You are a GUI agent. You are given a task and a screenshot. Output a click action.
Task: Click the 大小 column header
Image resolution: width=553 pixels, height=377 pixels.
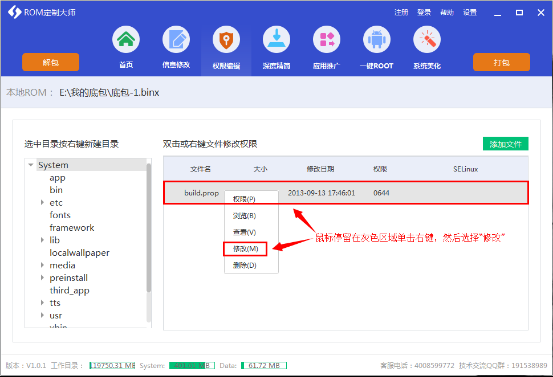260,169
